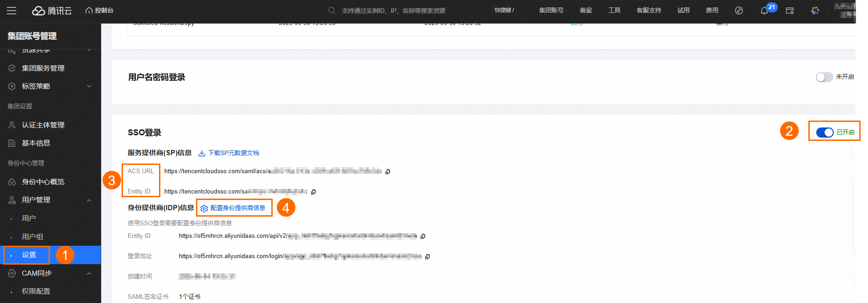Viewport: 868px width, 303px height.
Task: Open the 费用 top menu
Action: pyautogui.click(x=712, y=10)
